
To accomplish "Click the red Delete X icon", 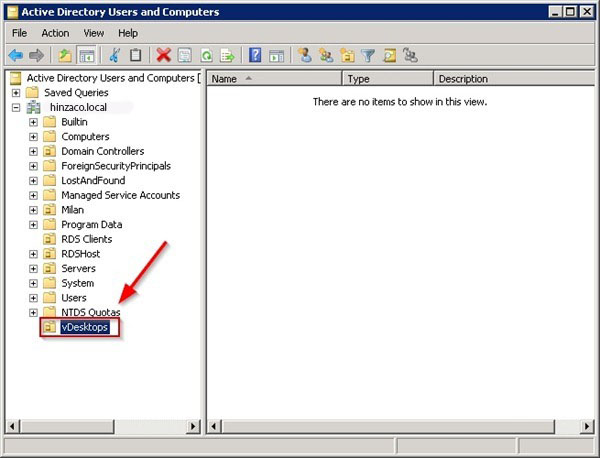I will [163, 55].
